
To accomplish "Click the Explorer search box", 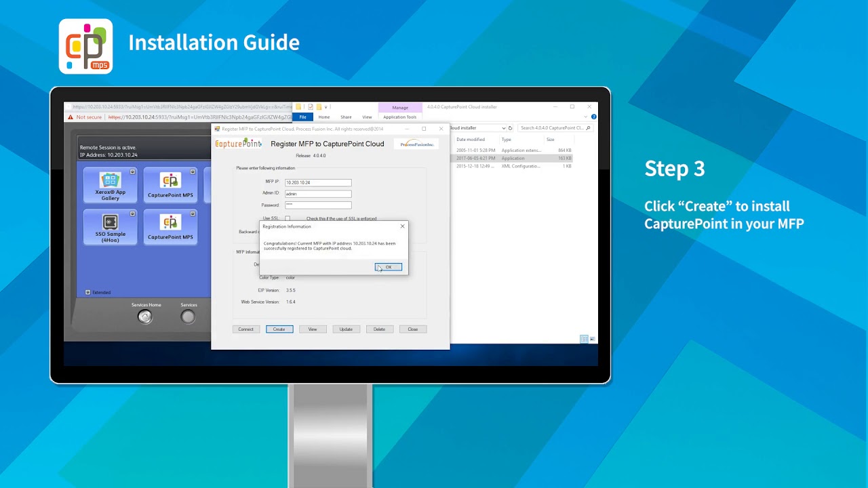I will tap(555, 128).
